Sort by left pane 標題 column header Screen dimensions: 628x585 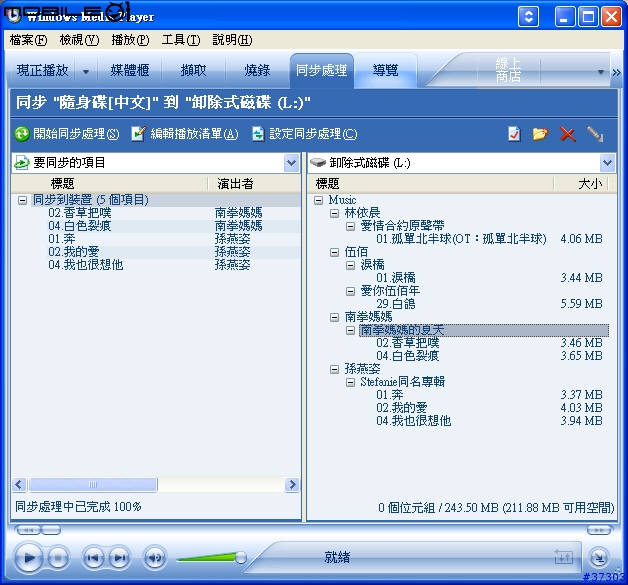tap(109, 184)
